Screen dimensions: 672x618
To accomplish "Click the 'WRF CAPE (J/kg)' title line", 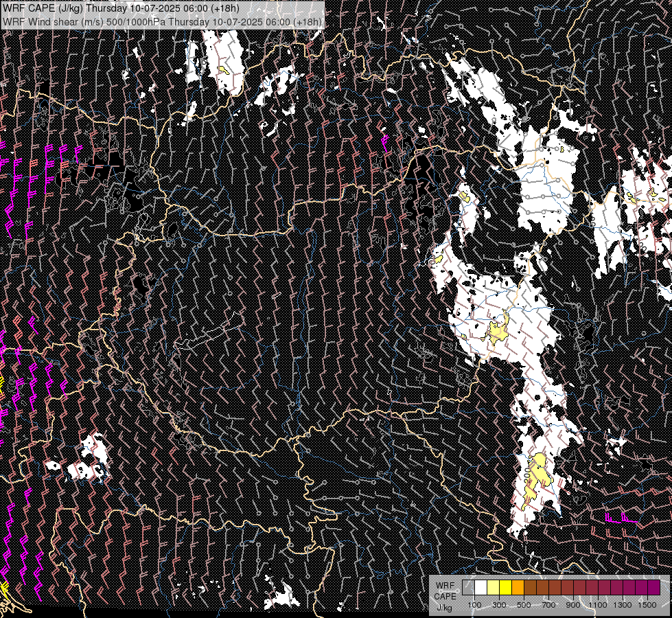I will 120,8.
